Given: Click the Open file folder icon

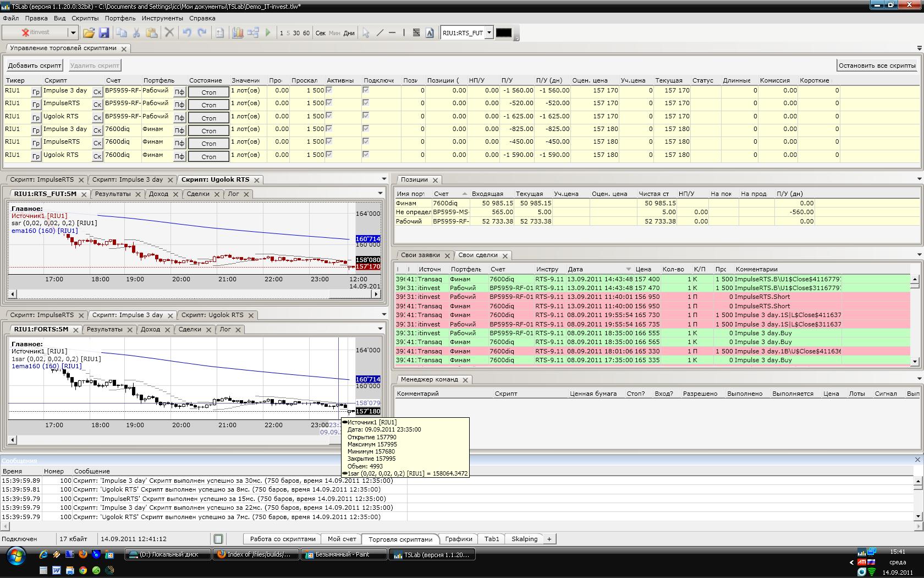Looking at the screenshot, I should tap(89, 33).
